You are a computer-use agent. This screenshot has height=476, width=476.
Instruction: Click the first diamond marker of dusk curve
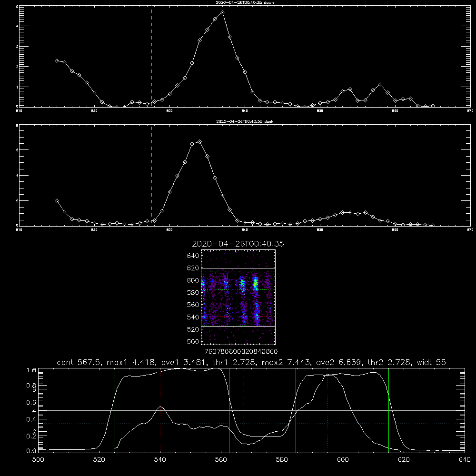(x=57, y=201)
